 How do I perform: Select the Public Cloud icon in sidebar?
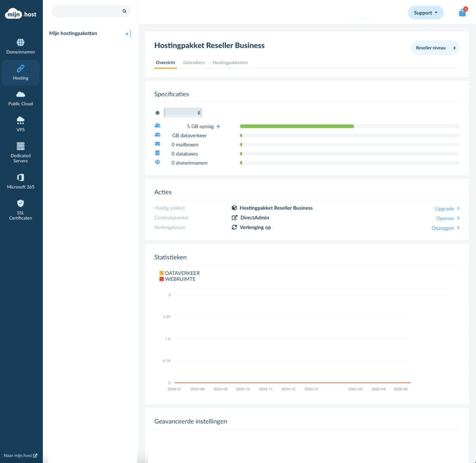[x=20, y=94]
